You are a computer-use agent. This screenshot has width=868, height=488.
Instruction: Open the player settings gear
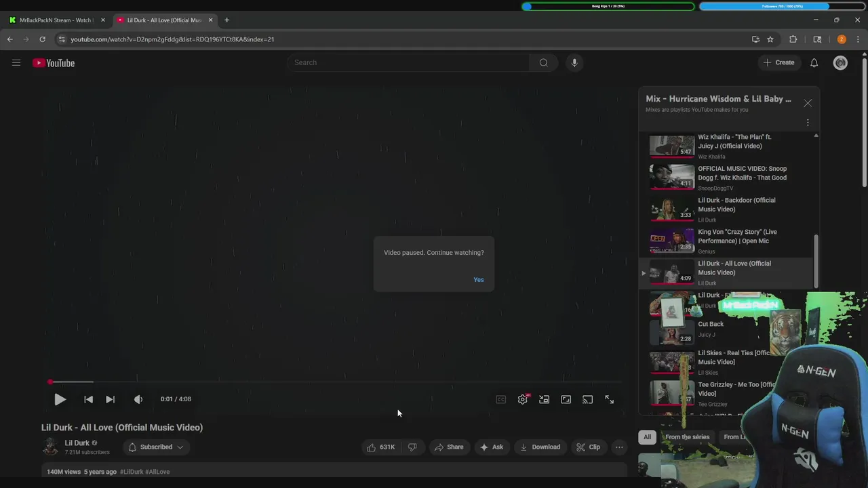pyautogui.click(x=523, y=399)
